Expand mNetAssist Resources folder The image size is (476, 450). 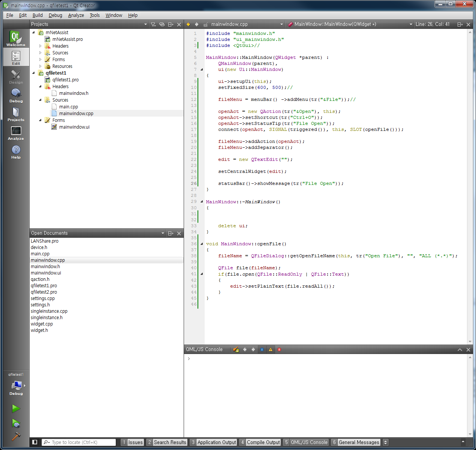(40, 66)
